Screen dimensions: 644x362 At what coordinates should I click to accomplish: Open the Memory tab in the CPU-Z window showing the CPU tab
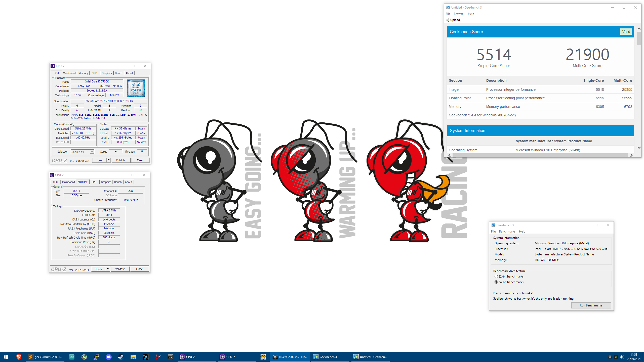click(83, 73)
